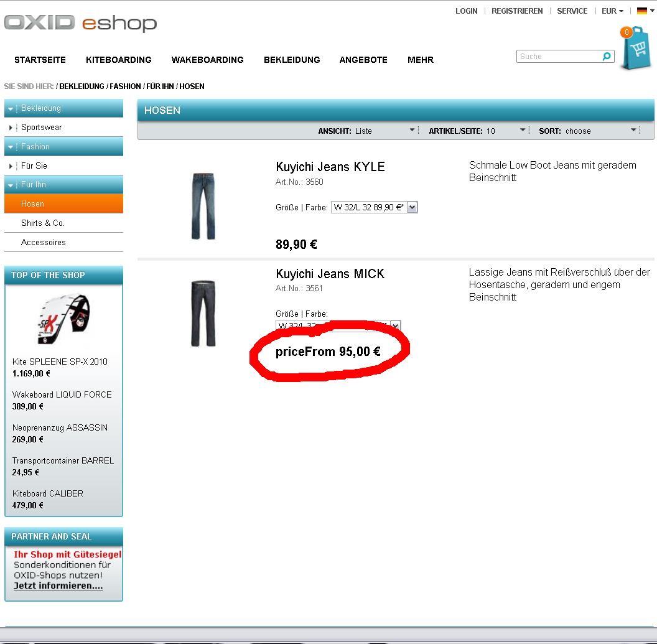Open the Angebote menu item

[x=363, y=60]
